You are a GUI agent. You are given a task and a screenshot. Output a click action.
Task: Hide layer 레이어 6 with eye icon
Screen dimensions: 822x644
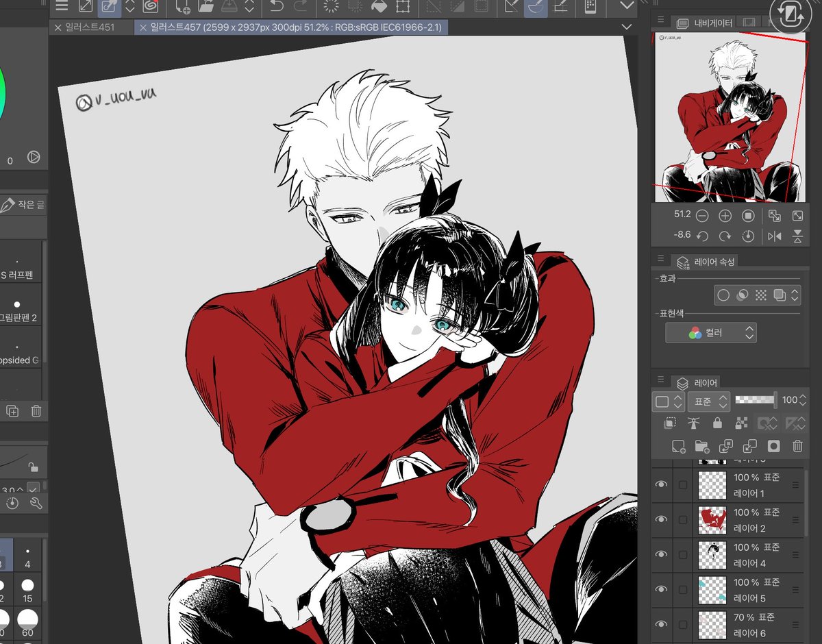tap(661, 624)
